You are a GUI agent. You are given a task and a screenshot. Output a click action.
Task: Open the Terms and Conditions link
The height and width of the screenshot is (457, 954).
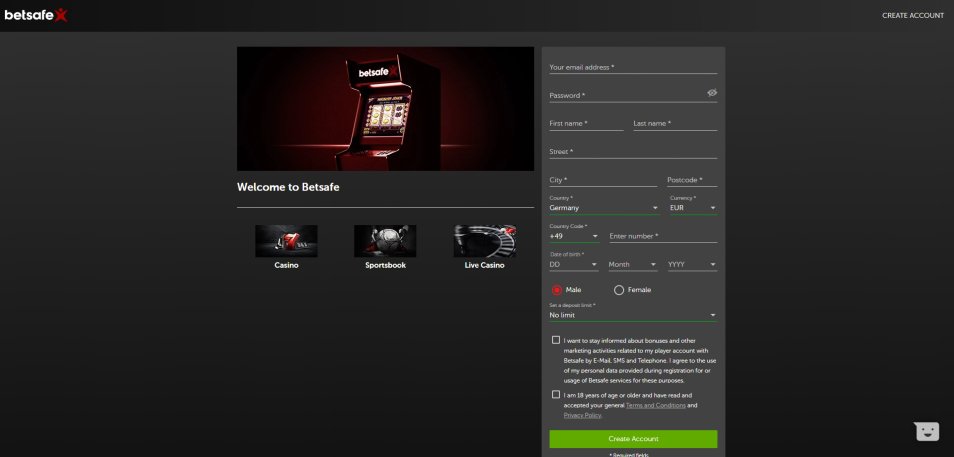pos(656,405)
